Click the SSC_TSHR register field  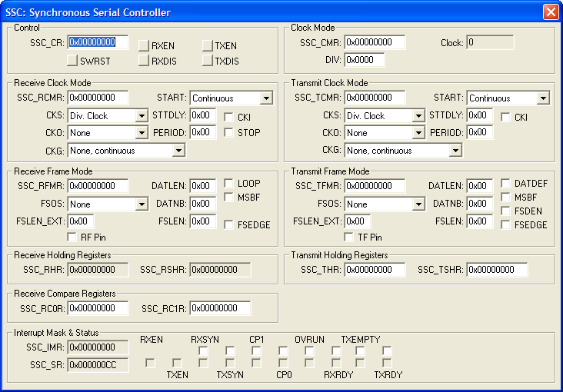point(498,270)
